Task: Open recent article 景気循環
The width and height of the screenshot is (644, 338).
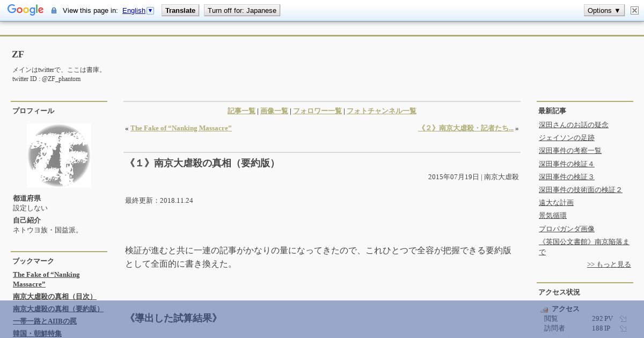Action: coord(553,216)
